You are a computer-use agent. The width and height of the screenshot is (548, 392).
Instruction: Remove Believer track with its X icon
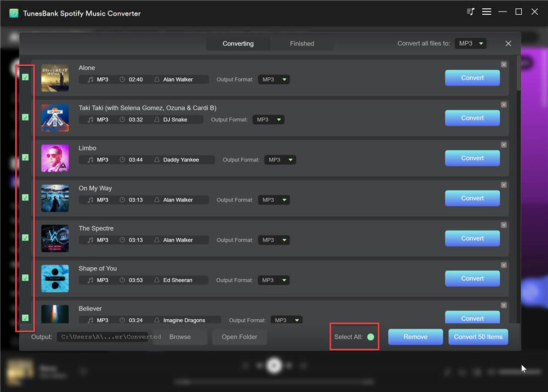(x=504, y=305)
